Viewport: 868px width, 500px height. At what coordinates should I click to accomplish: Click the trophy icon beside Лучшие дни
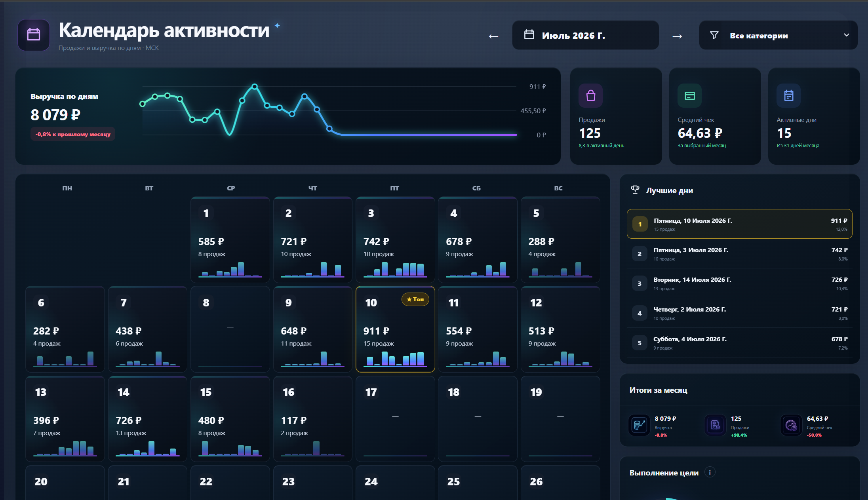tap(635, 190)
